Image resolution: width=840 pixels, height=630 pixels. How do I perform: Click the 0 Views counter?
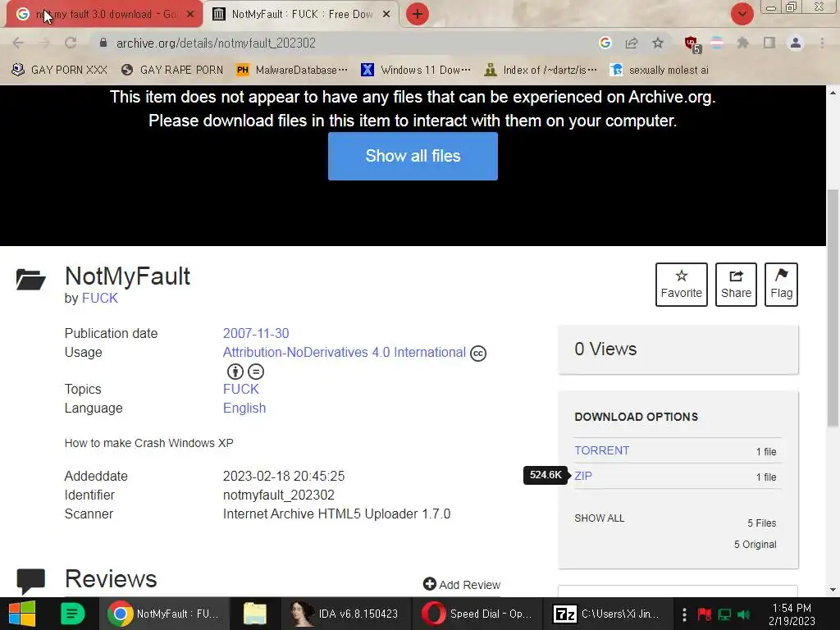click(605, 349)
